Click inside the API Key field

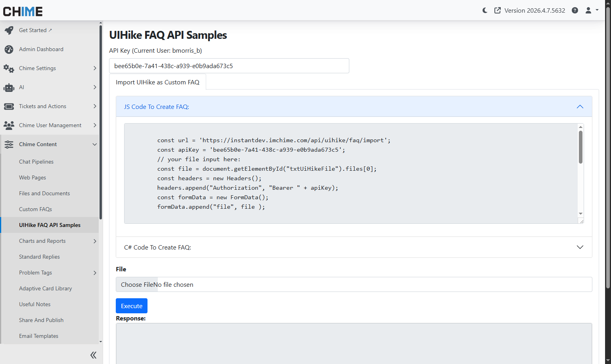pyautogui.click(x=229, y=66)
